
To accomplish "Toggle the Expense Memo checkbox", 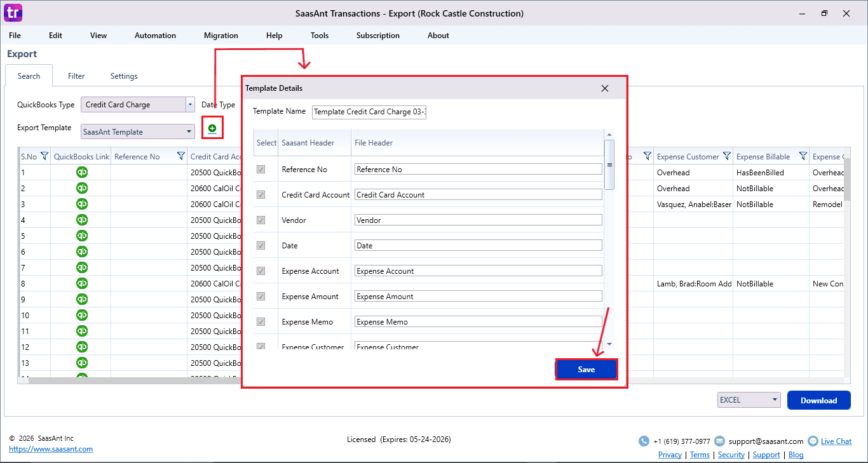I will tap(261, 322).
